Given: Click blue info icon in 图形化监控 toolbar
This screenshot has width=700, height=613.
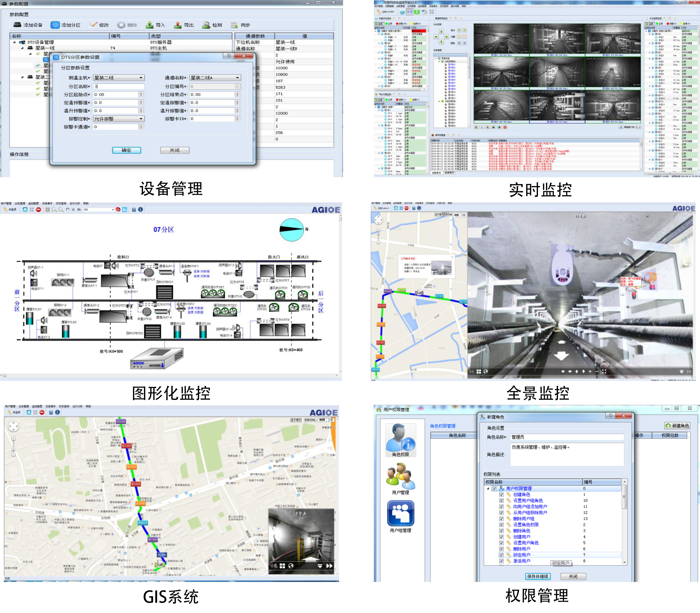Looking at the screenshot, I should pyautogui.click(x=140, y=209).
